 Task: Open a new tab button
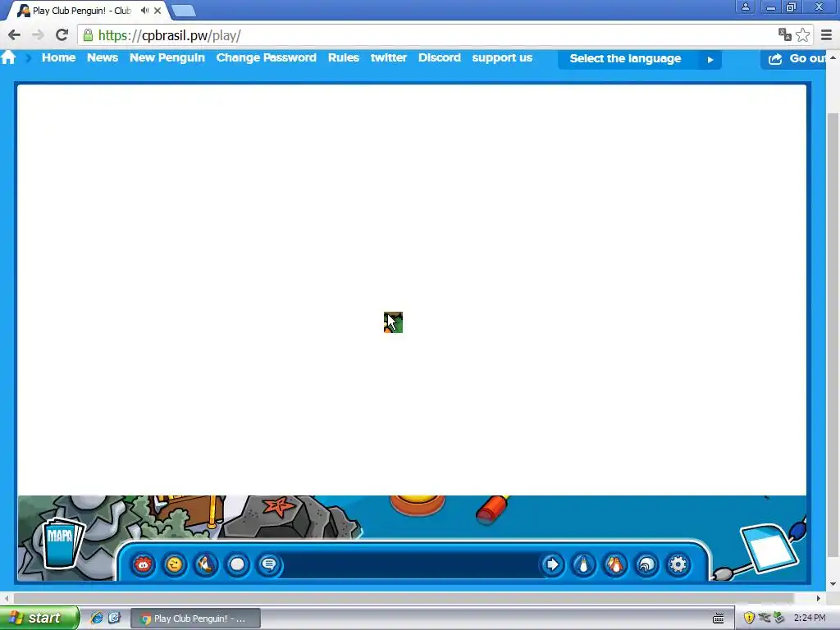[x=184, y=11]
